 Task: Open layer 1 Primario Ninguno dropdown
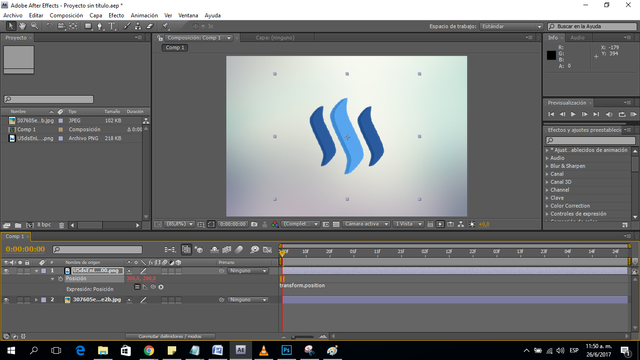pos(248,271)
